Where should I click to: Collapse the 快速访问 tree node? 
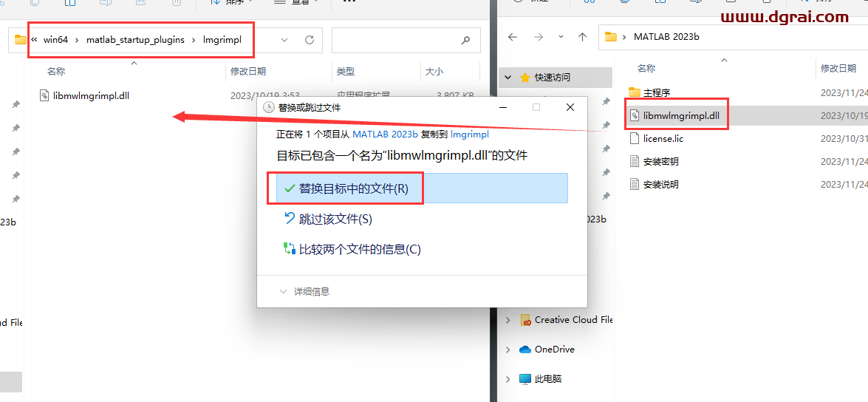tap(508, 78)
